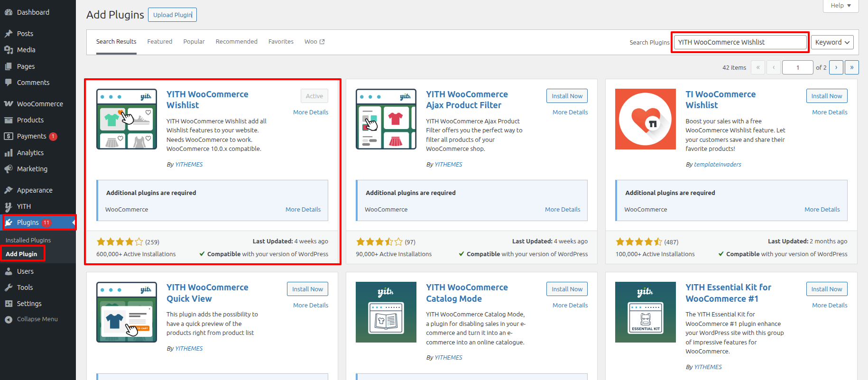Click the Search Plugins input field
This screenshot has height=380, width=868.
(x=740, y=42)
